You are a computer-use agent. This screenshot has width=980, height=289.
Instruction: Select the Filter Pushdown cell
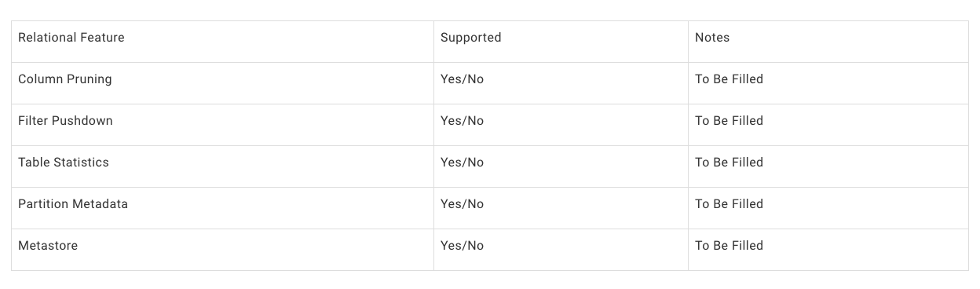coord(222,125)
